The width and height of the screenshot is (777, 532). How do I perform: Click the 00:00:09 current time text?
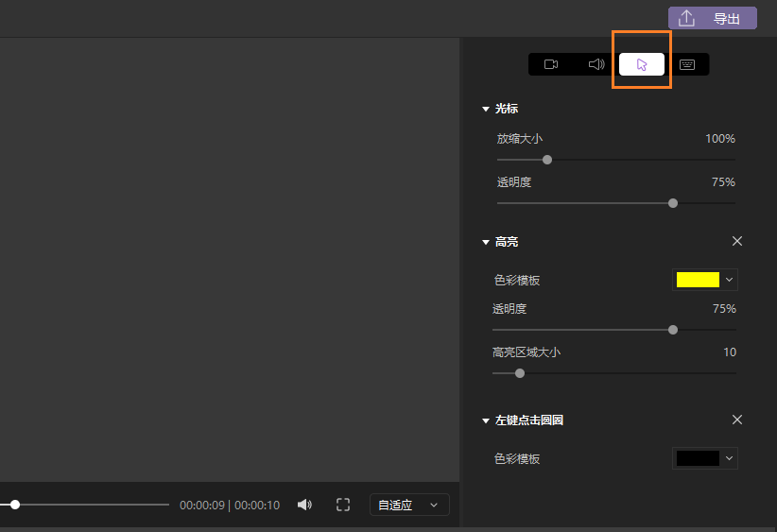pyautogui.click(x=202, y=506)
